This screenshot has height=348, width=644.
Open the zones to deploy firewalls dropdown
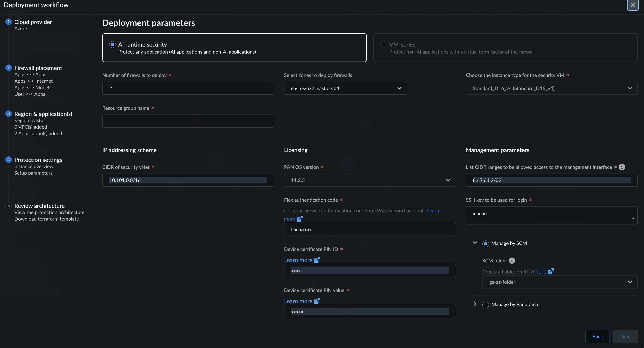click(345, 88)
